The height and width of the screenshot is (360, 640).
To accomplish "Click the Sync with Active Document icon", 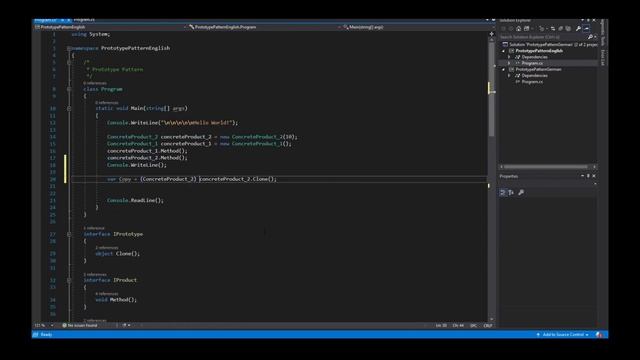I will click(x=553, y=29).
